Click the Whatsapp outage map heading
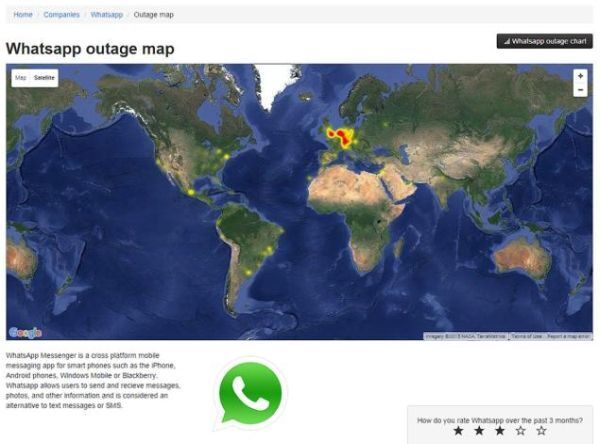Image resolution: width=600 pixels, height=444 pixels. [90, 49]
